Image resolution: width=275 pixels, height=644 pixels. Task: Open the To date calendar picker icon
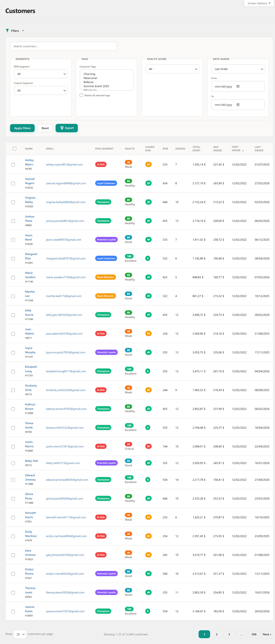point(238,105)
